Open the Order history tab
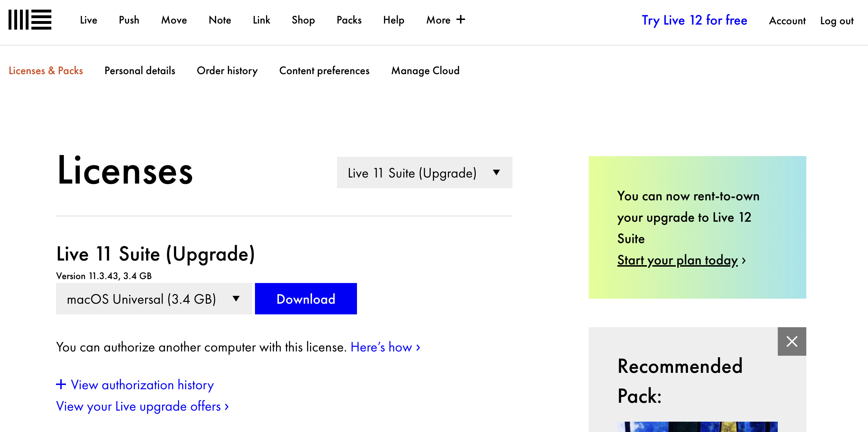Screen dimensions: 868x432 (227, 71)
